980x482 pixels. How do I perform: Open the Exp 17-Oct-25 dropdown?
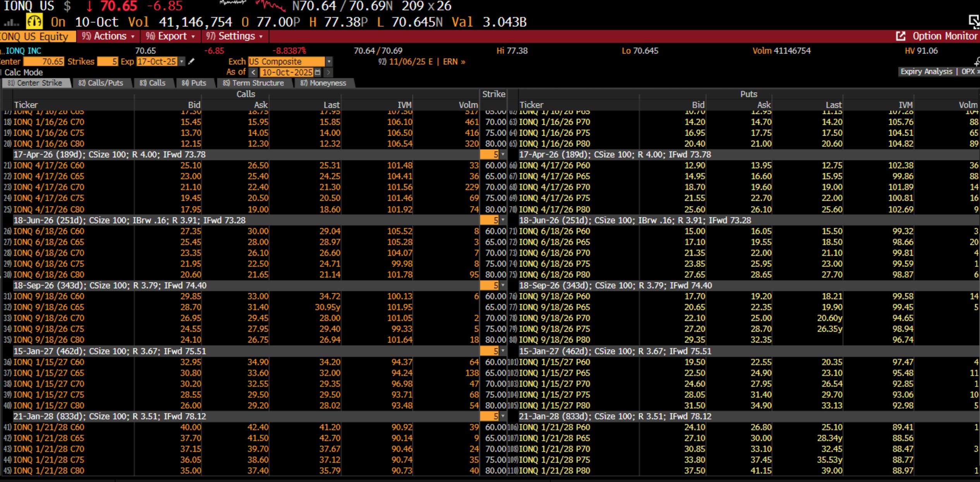coord(181,61)
